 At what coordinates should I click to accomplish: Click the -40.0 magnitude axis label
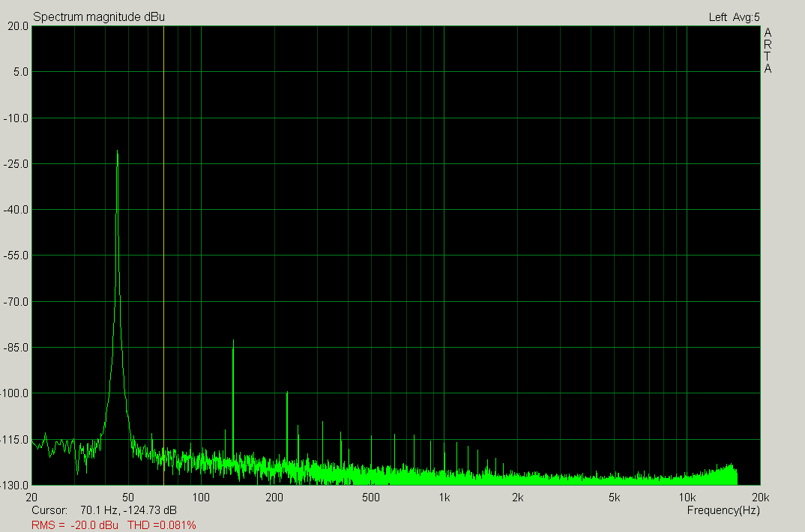16,210
